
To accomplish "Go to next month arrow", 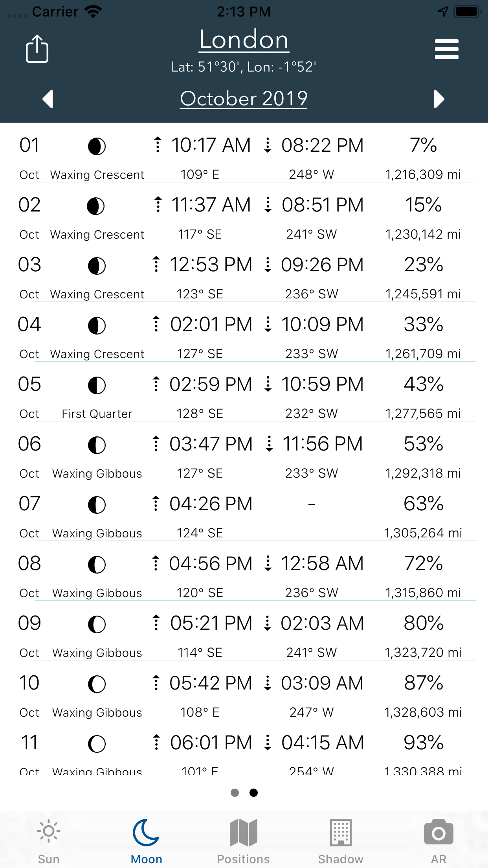I will 439,99.
